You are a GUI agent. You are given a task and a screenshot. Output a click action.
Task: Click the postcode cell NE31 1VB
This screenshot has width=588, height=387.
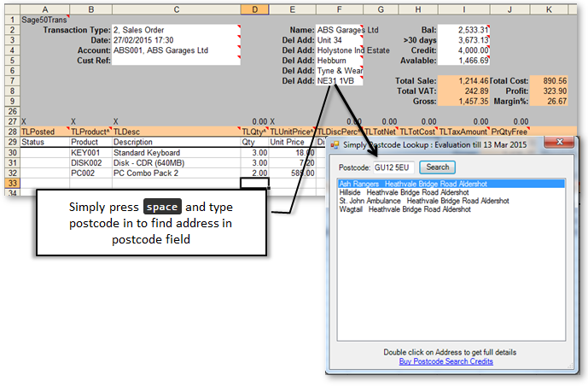click(340, 80)
